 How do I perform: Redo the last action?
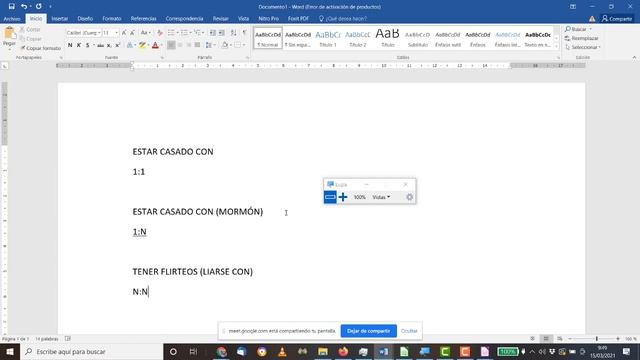pos(38,7)
